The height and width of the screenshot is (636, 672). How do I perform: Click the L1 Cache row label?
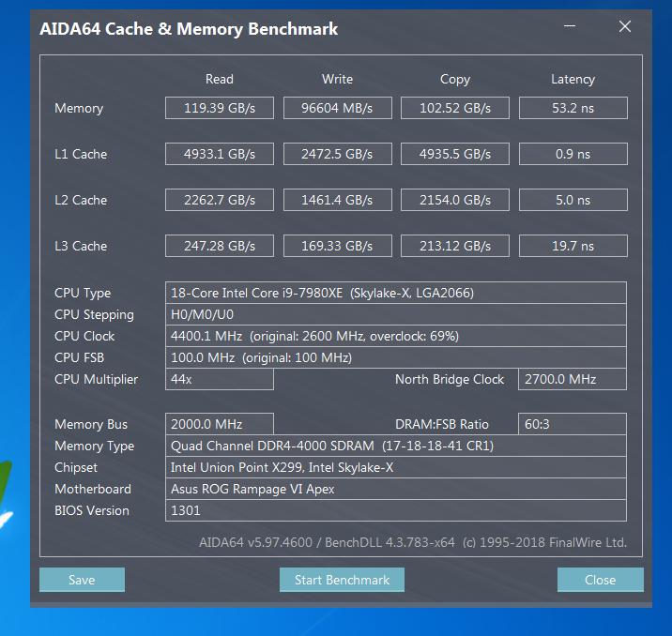click(x=81, y=154)
